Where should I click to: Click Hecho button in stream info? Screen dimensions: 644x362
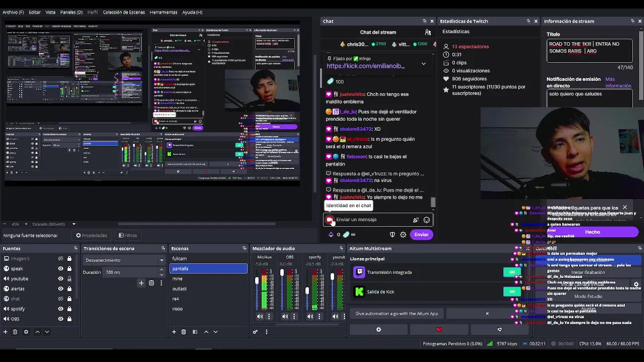click(x=592, y=232)
